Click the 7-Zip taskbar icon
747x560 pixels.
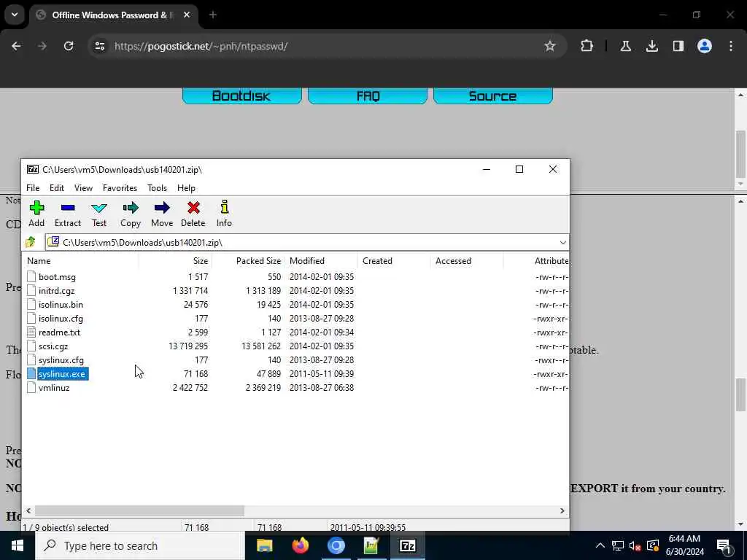[x=407, y=545]
